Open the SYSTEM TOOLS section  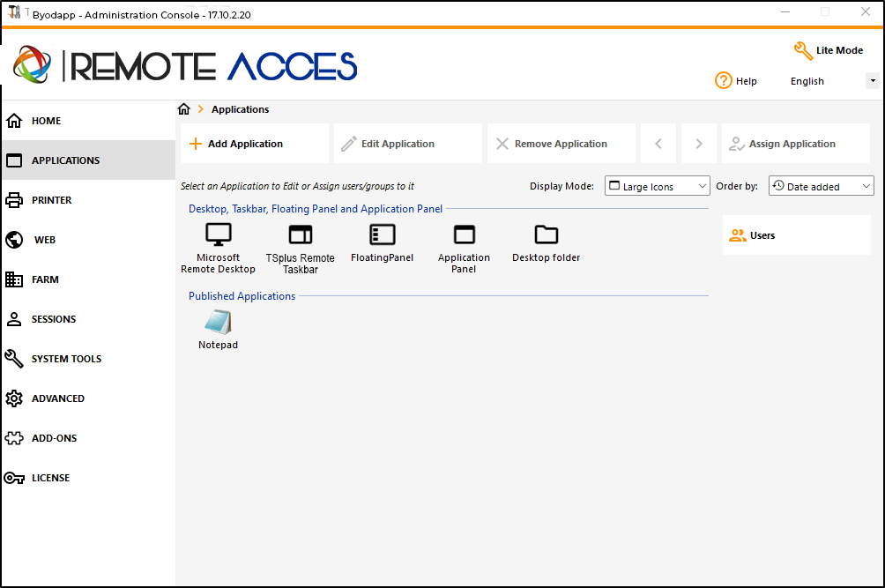click(x=89, y=359)
